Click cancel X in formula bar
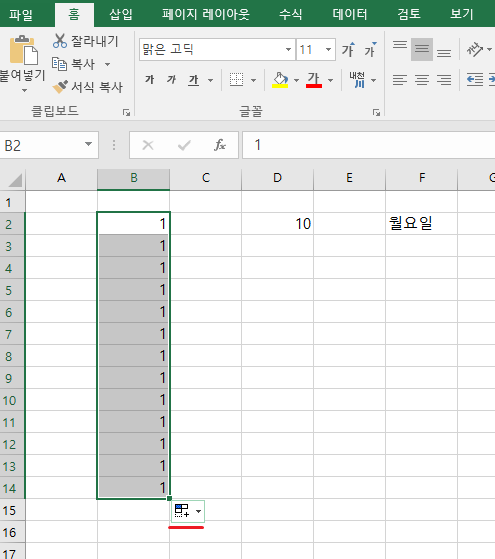 pyautogui.click(x=148, y=145)
